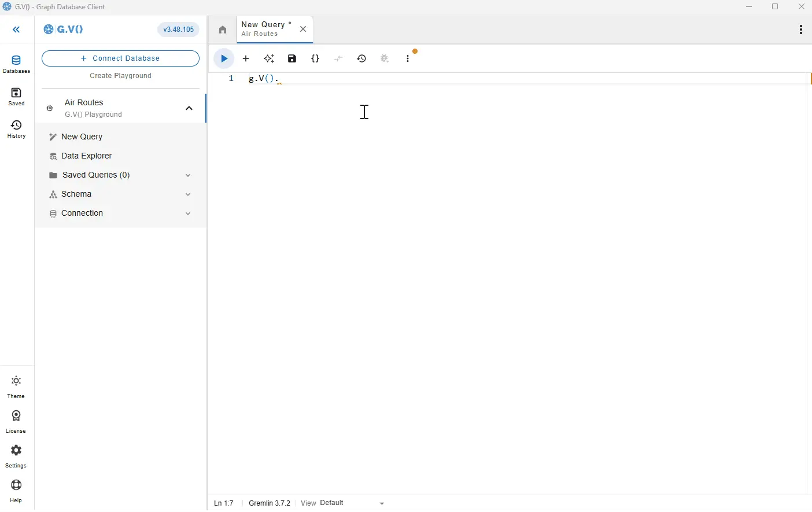Open query history panel
Image resolution: width=812 pixels, height=512 pixels.
(362, 58)
